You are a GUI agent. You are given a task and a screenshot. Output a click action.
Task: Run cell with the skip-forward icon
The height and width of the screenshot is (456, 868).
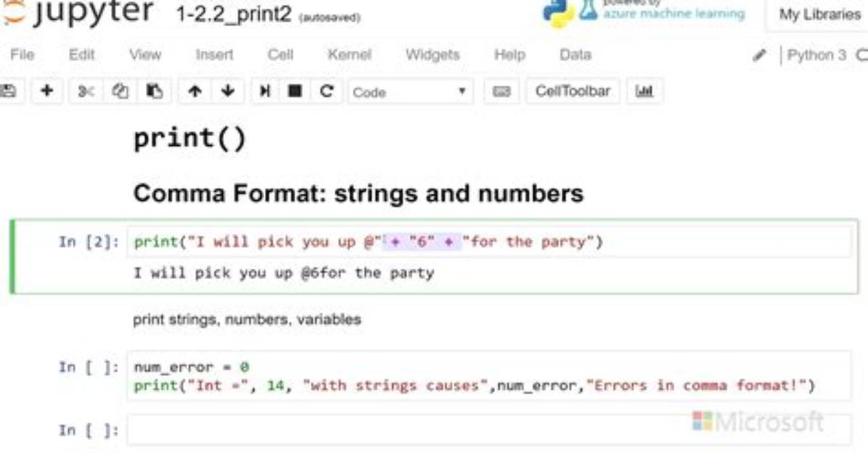(x=265, y=91)
